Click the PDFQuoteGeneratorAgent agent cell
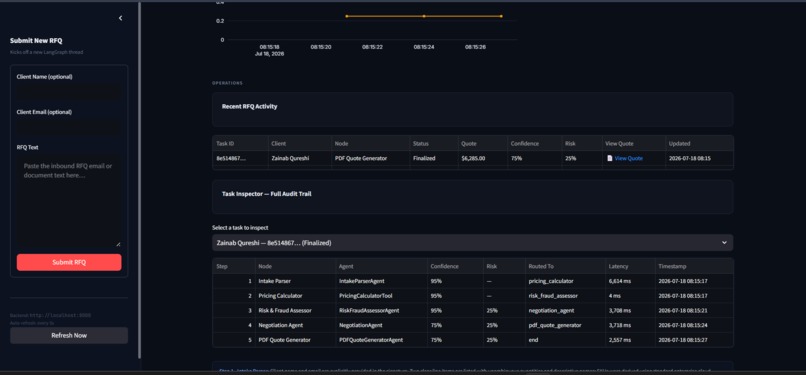Viewport: 806px width, 375px height. coord(381,340)
